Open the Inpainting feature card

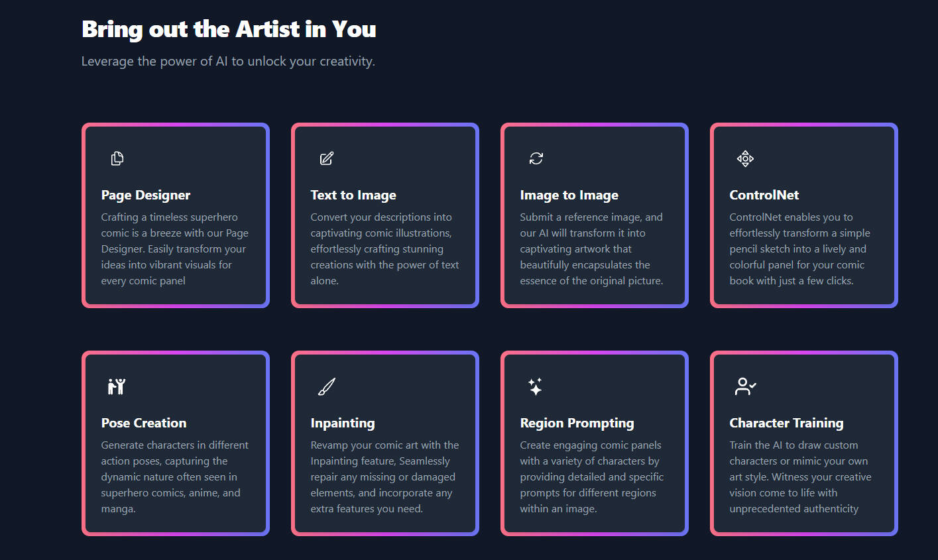384,443
